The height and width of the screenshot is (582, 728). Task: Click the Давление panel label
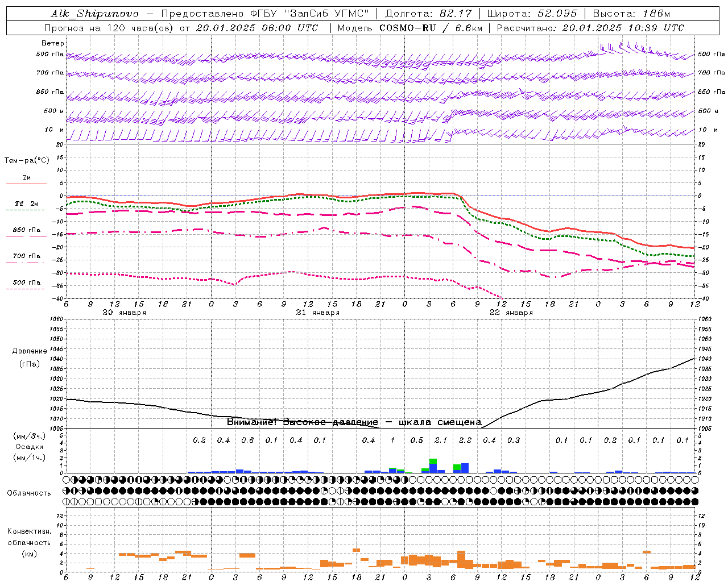coord(29,351)
